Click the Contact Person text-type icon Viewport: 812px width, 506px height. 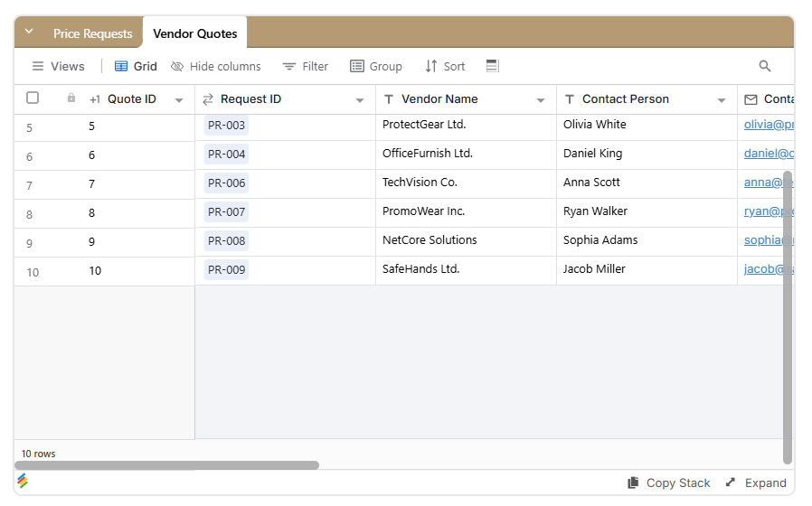point(569,99)
